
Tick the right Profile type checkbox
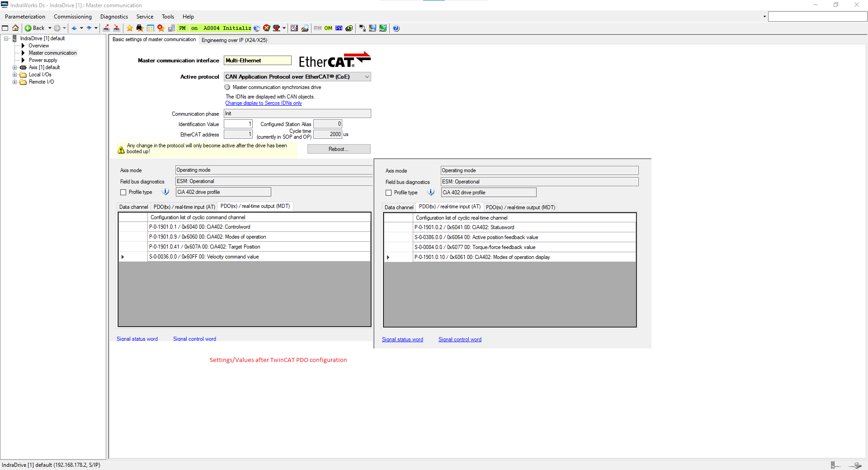pyautogui.click(x=388, y=193)
